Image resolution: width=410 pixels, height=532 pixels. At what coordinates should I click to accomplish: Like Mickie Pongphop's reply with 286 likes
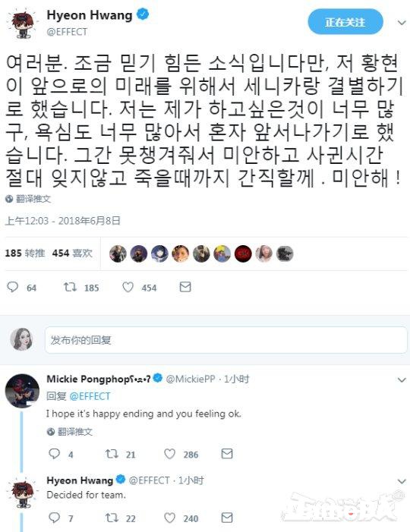(170, 454)
